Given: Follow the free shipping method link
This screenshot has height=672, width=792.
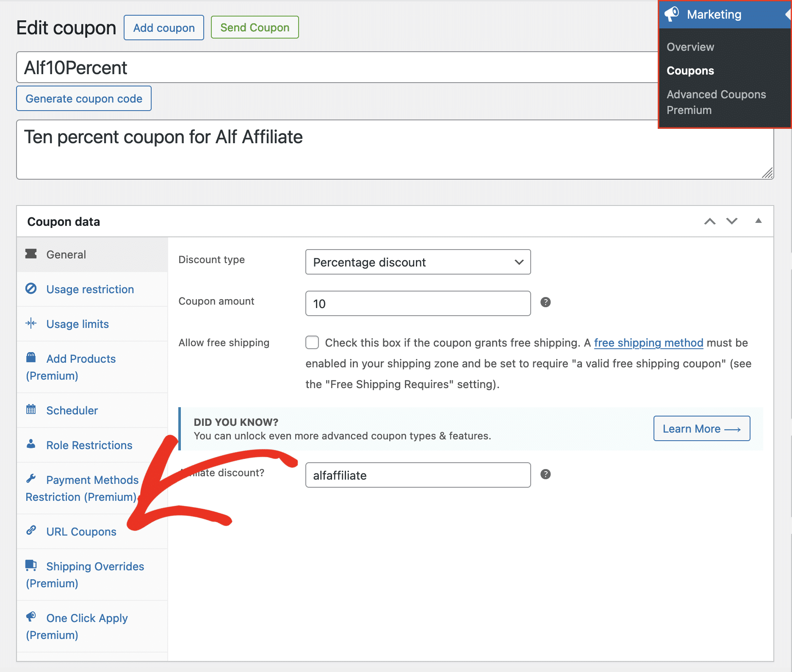Looking at the screenshot, I should [648, 342].
